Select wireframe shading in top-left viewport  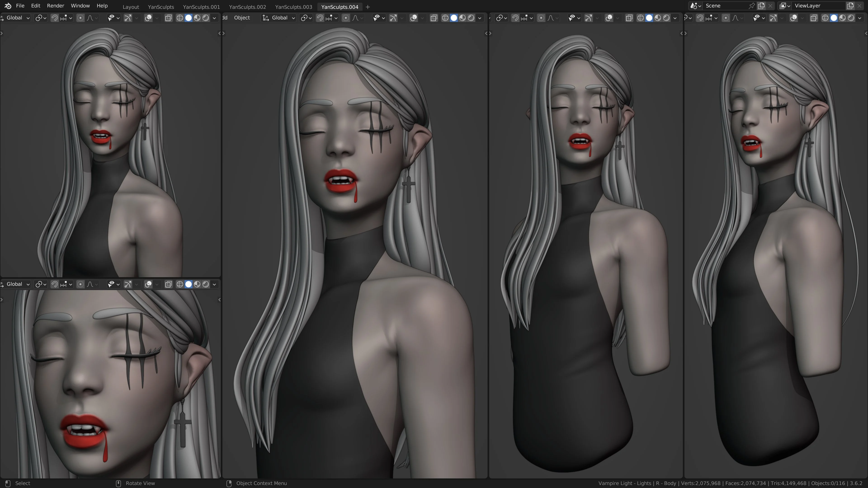180,18
